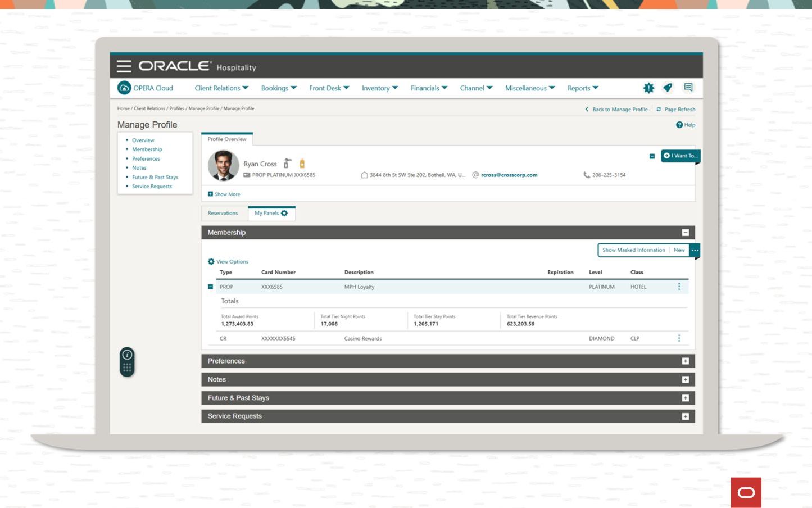Open the chat messages icon
The image size is (812, 508).
(688, 88)
